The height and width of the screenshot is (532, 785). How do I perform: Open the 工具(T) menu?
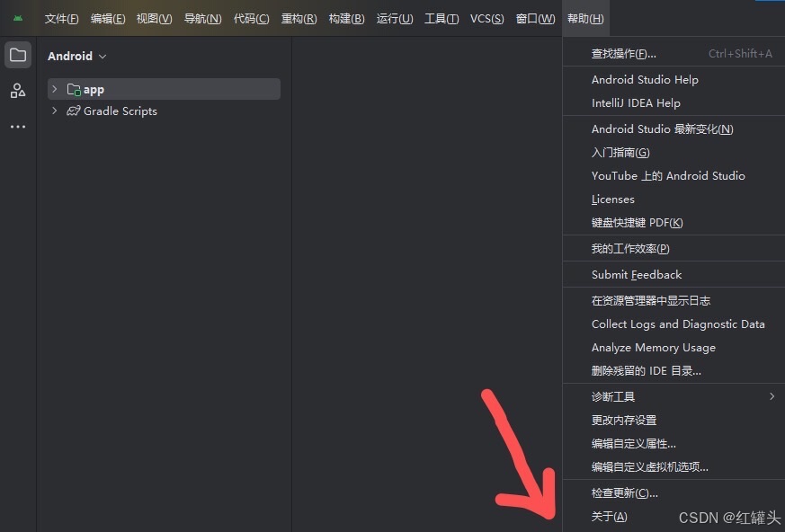click(442, 19)
